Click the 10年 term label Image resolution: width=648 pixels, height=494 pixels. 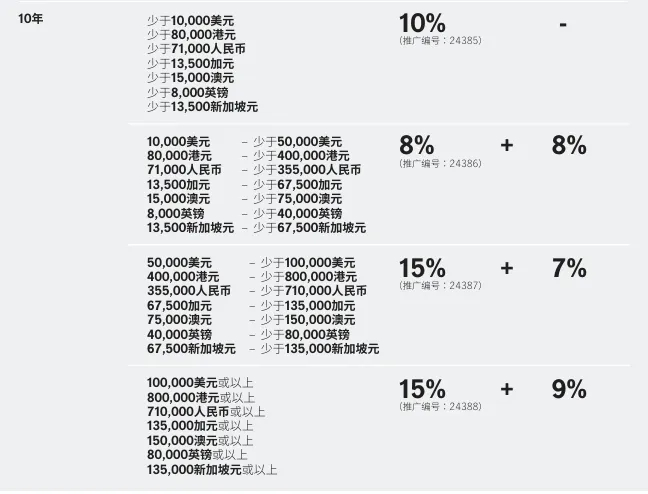31,19
